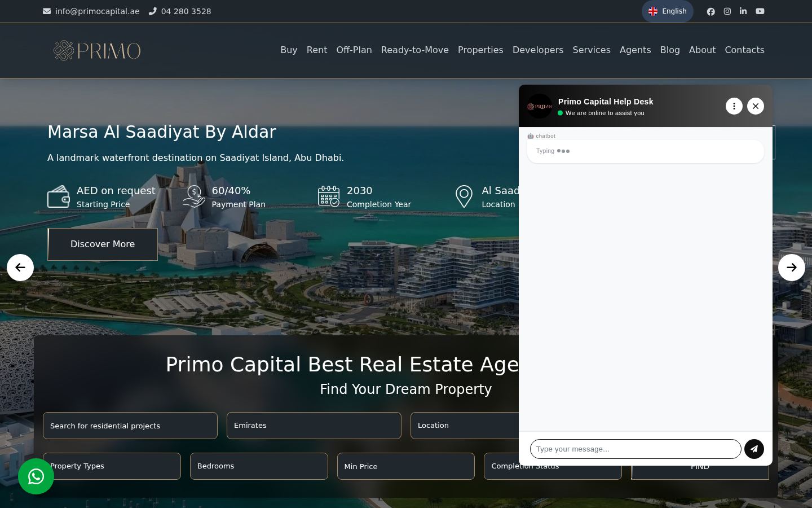
Task: Open the Contacts menu item
Action: (x=744, y=50)
